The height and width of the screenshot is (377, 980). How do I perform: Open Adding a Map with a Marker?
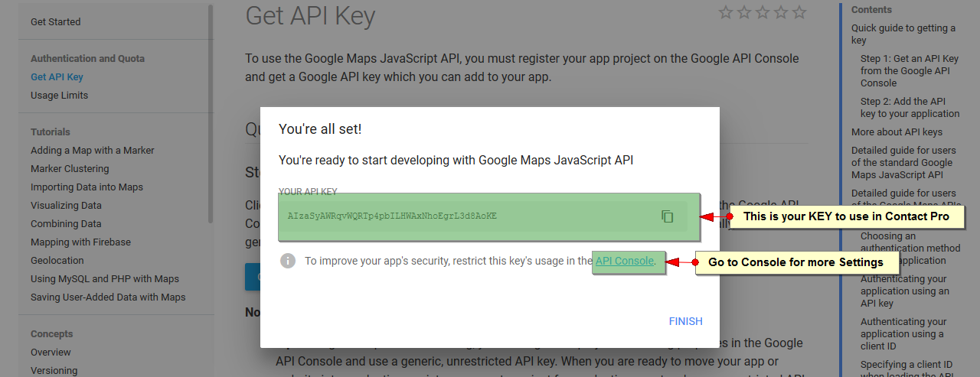[93, 150]
